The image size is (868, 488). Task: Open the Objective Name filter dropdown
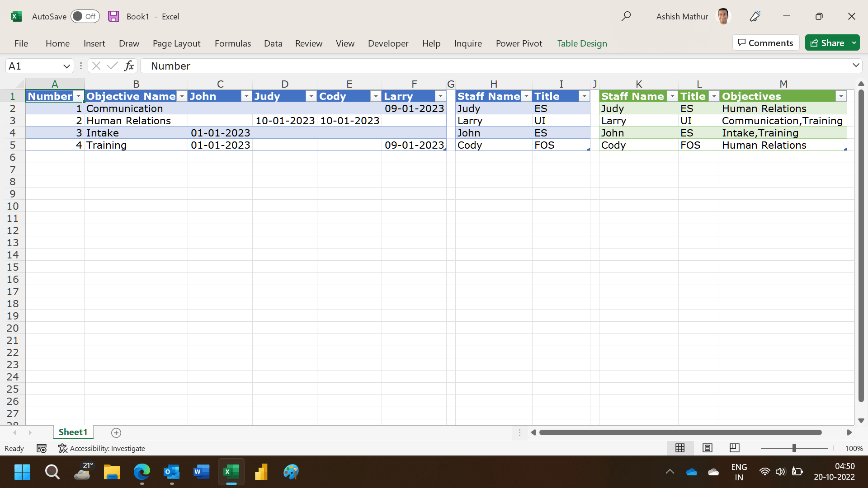coord(182,96)
